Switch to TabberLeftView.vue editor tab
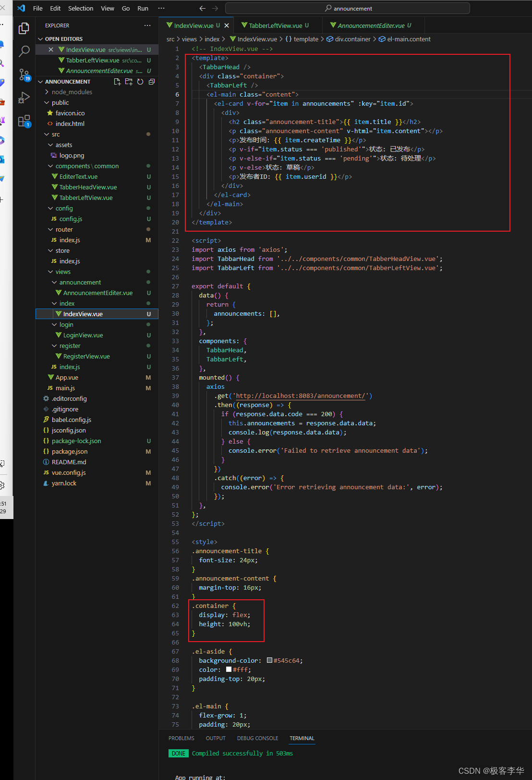This screenshot has width=532, height=780. [x=275, y=25]
